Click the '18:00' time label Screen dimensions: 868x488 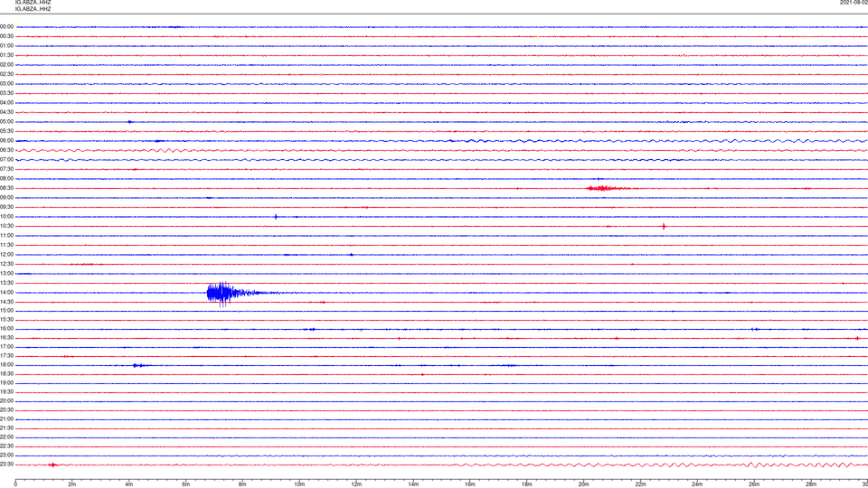(6, 365)
